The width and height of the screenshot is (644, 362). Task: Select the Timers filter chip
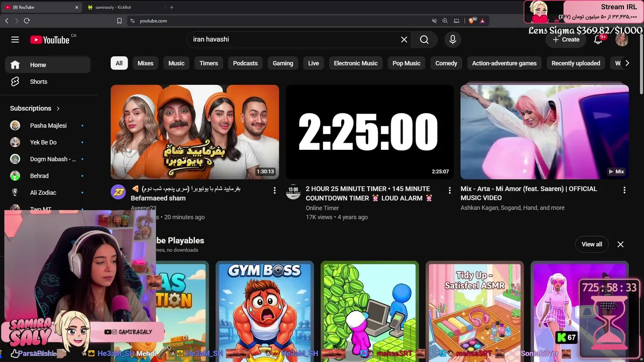pyautogui.click(x=209, y=63)
